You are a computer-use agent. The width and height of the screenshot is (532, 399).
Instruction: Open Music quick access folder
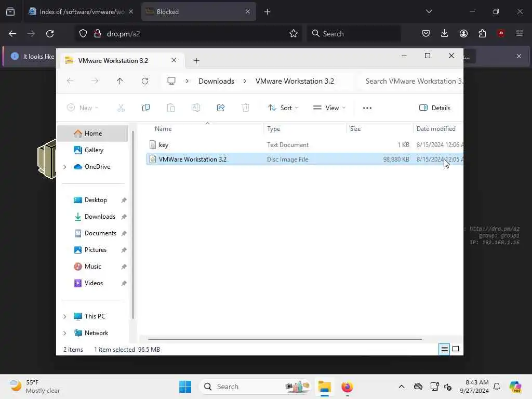[x=92, y=267]
